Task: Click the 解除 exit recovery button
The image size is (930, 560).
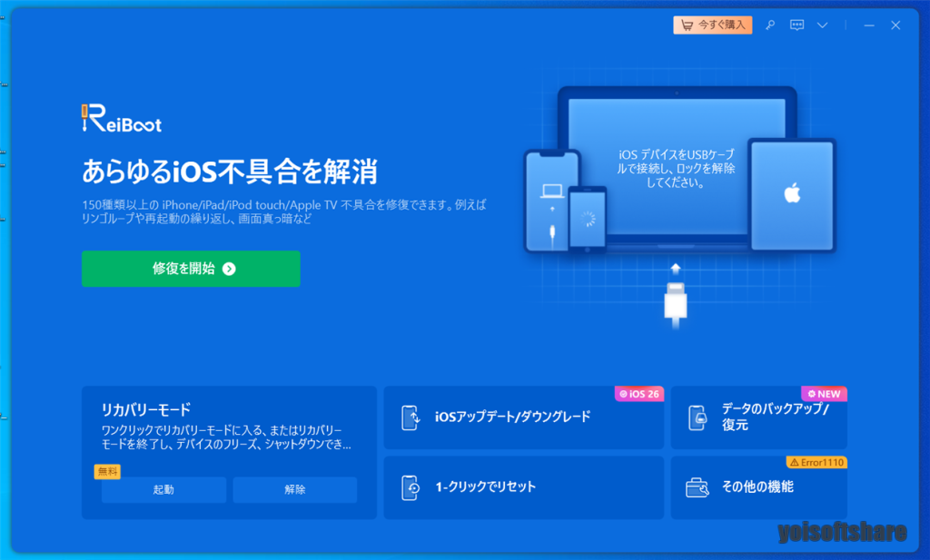Action: click(295, 489)
